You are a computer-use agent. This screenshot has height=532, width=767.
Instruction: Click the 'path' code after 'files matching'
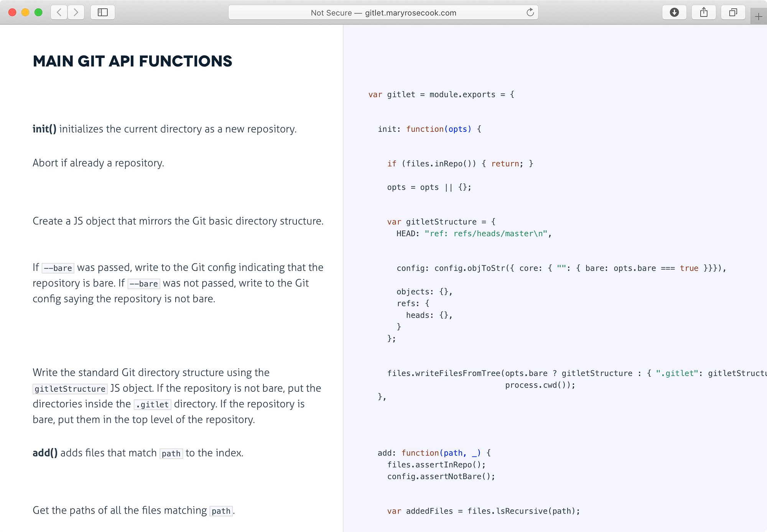(x=221, y=511)
